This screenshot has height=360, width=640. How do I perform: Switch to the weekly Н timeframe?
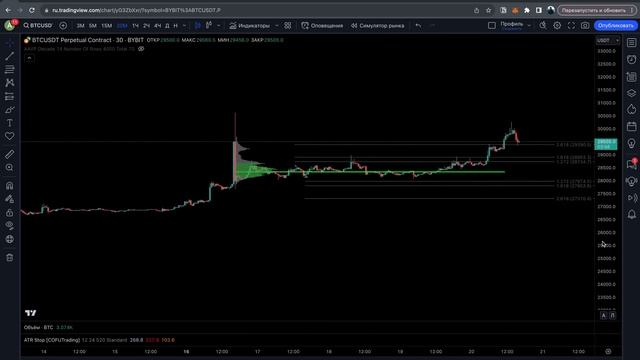coord(176,25)
